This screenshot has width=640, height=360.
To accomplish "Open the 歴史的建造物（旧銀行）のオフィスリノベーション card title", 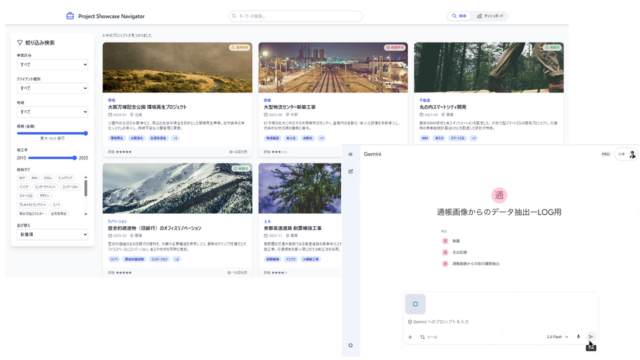I will 155,228.
